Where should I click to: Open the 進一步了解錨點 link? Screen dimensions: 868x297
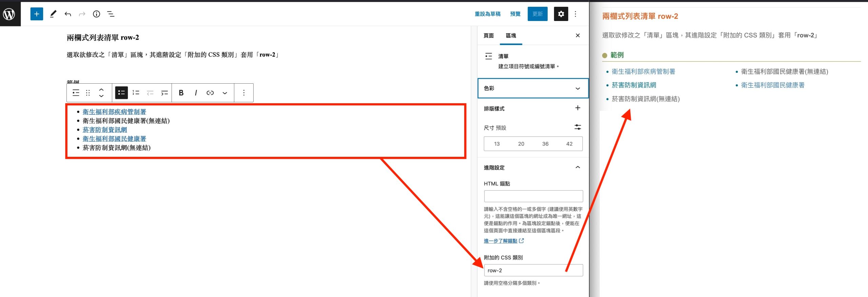(x=504, y=241)
